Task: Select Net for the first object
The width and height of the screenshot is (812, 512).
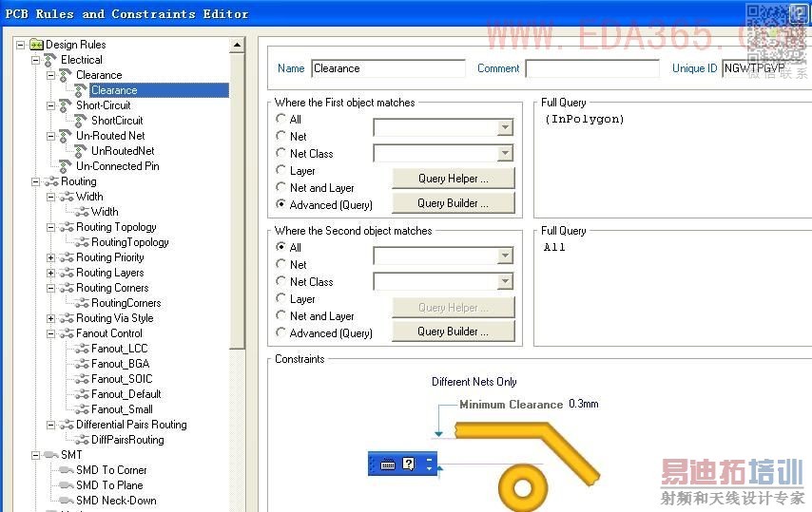Action: coord(280,136)
